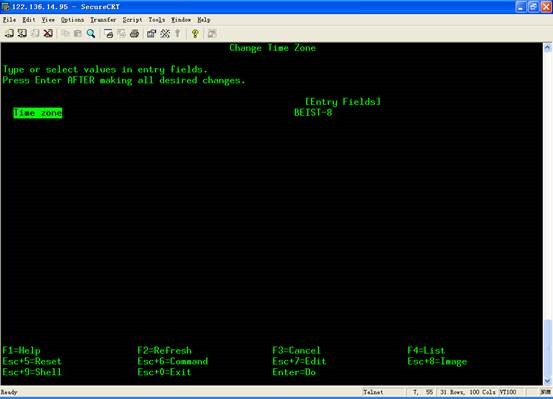
Task: Click the Enter=Do key hint
Action: 294,372
